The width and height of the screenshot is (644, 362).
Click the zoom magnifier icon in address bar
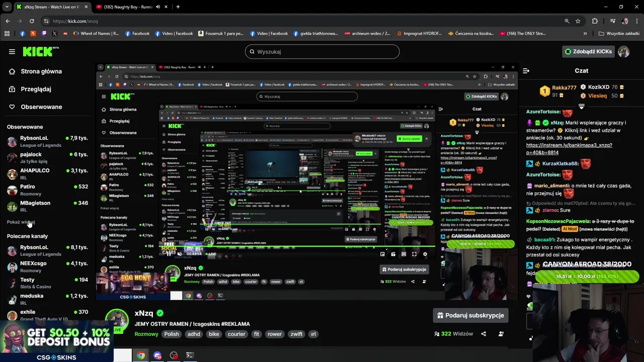point(567,21)
